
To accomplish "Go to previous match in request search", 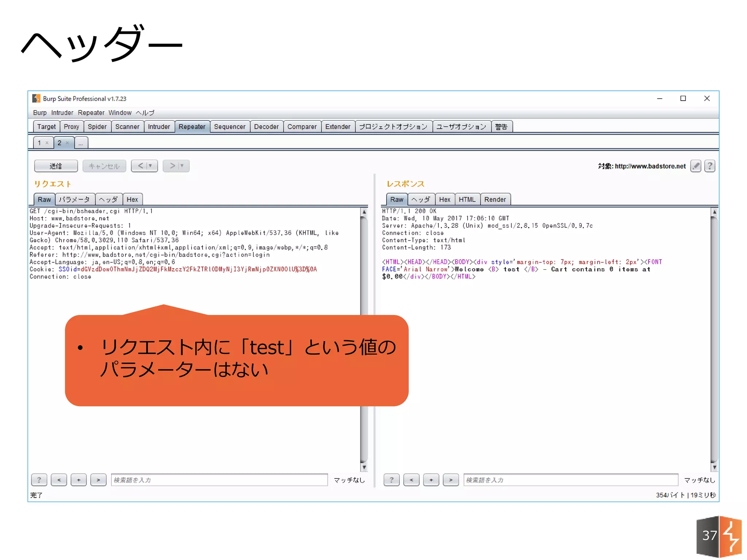I will tap(59, 480).
